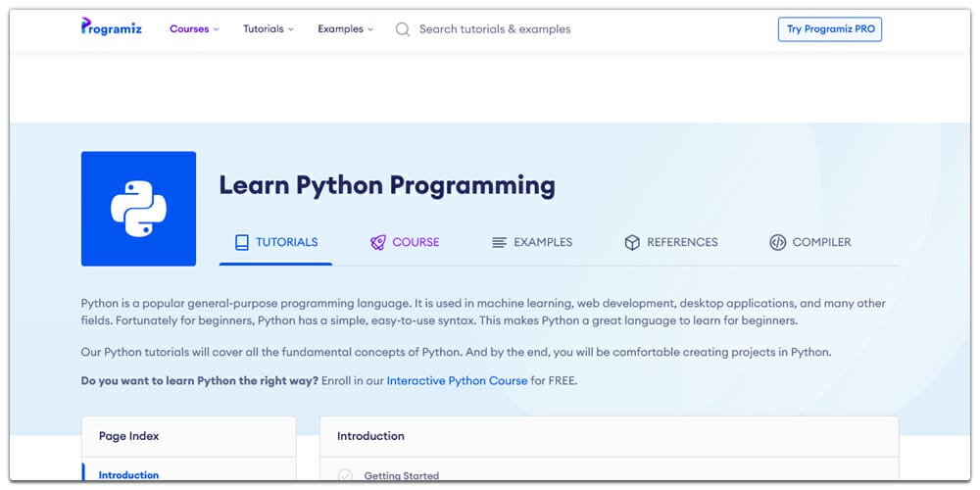This screenshot has height=490, width=980.
Task: Click the blue Python logo thumbnail
Action: [x=138, y=209]
